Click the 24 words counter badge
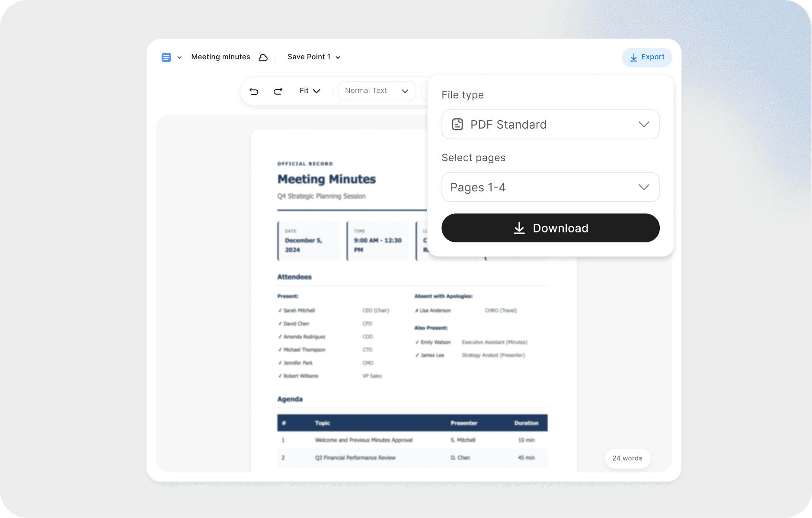 click(627, 458)
